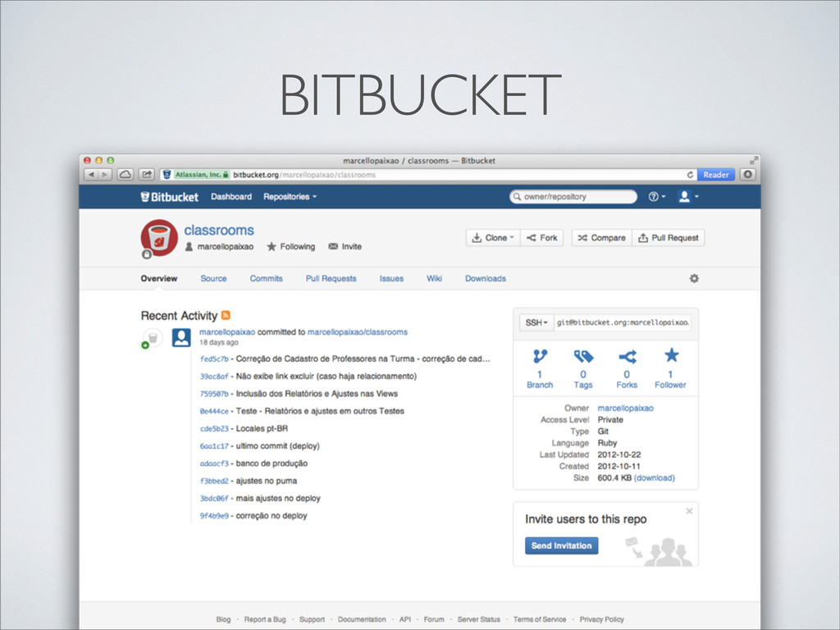Open the repository settings gear icon
This screenshot has width=840, height=630.
coord(694,279)
